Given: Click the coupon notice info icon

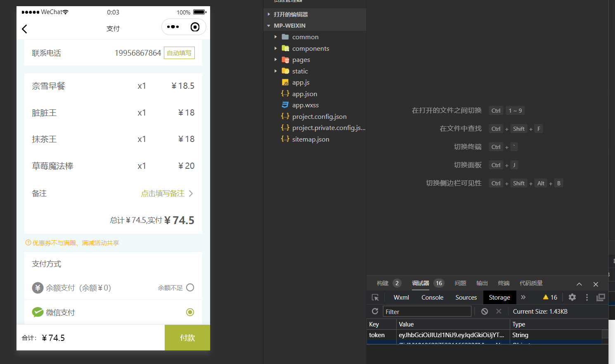Looking at the screenshot, I should coord(28,243).
